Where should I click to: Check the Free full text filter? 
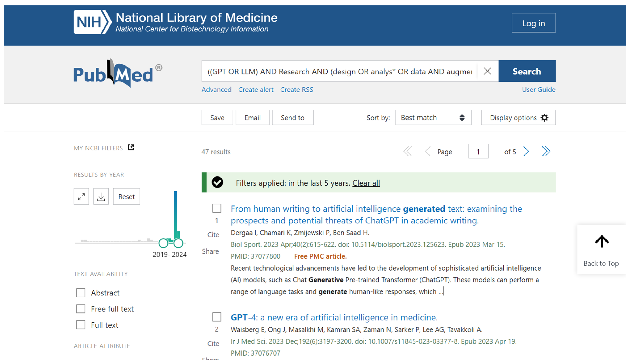pos(81,309)
